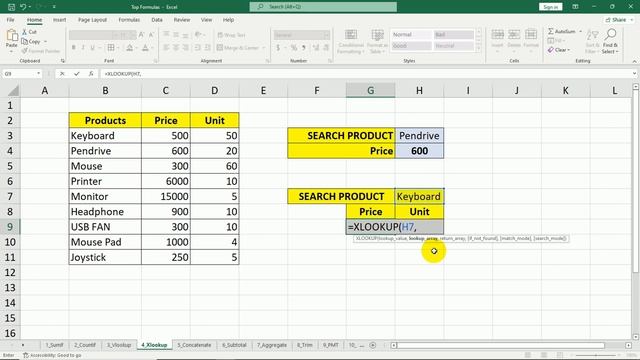Click the Format Painter brush

41,51
